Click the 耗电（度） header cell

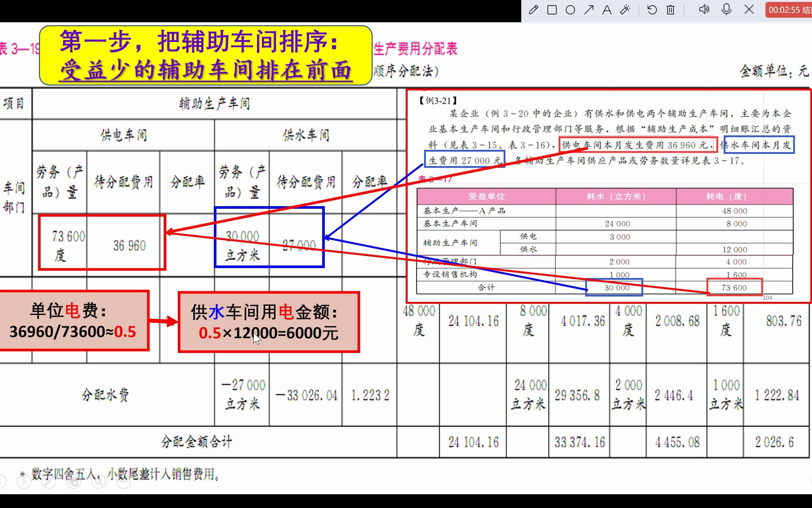[x=734, y=196]
